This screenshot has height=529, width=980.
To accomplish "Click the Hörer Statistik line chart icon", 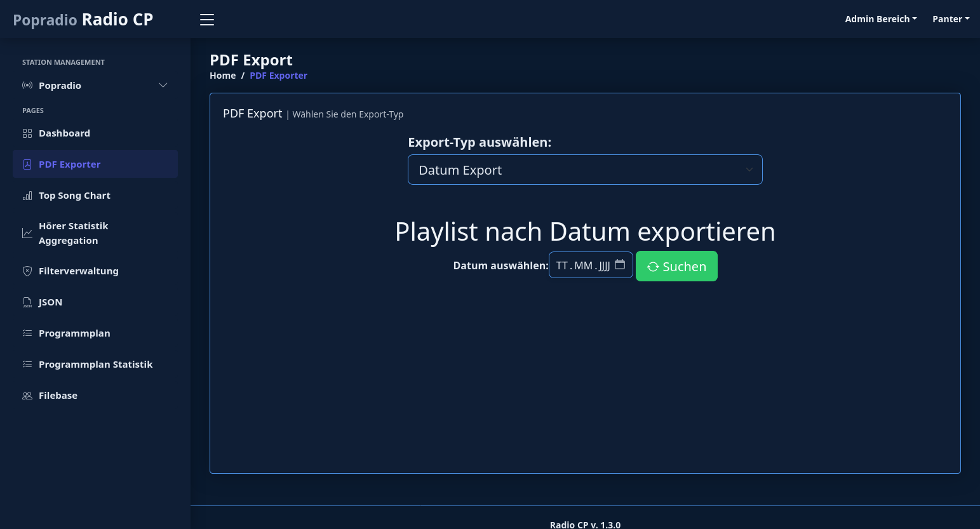I will [x=27, y=232].
